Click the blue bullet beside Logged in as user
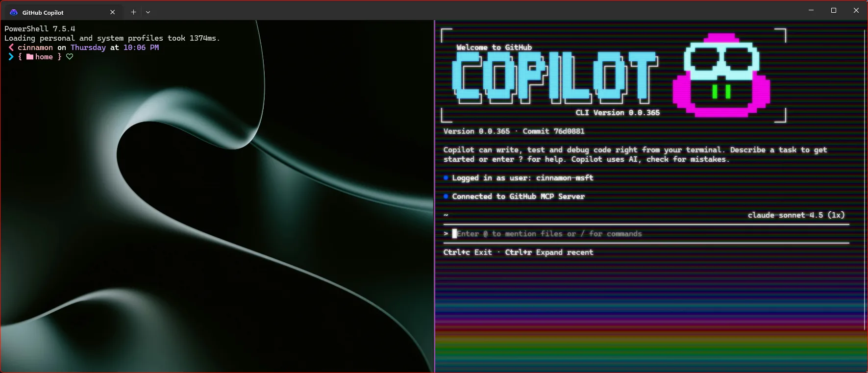 click(x=446, y=178)
